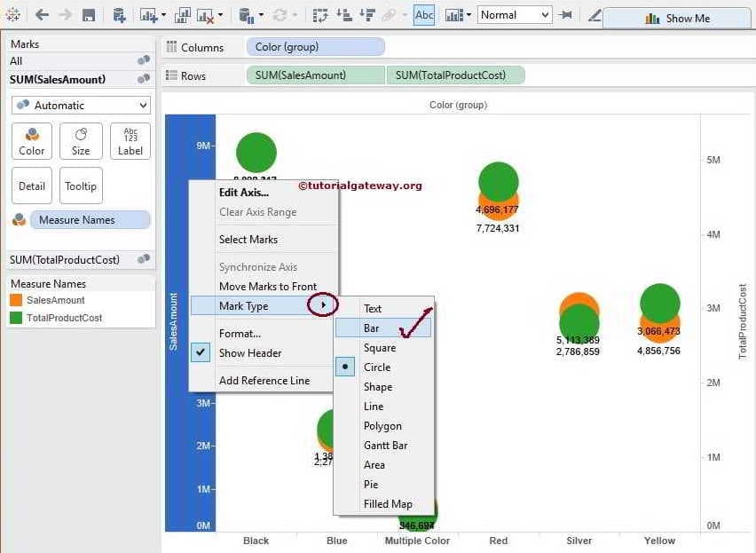Toggle fix axes with the pin icon

click(565, 15)
